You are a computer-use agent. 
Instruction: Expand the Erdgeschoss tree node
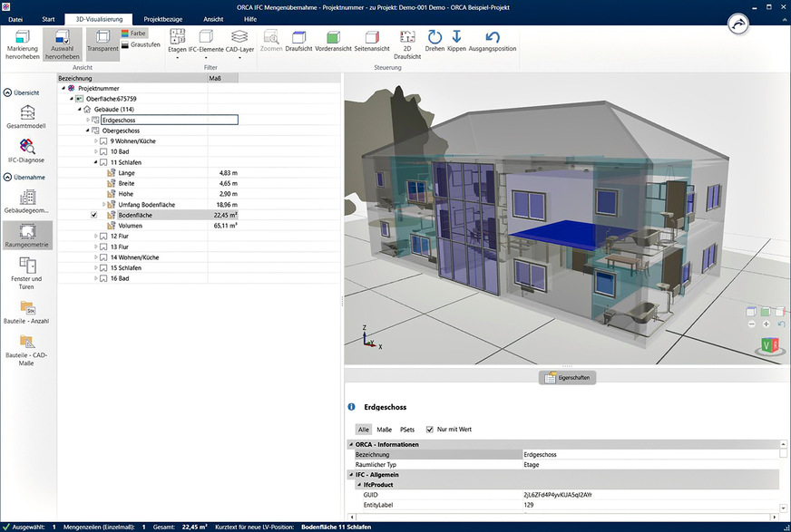click(88, 120)
